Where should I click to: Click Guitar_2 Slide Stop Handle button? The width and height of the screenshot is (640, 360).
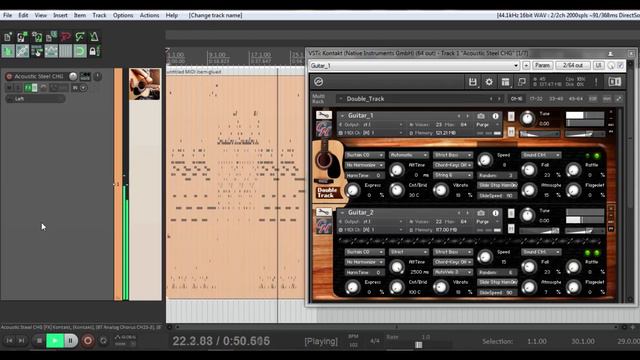pos(498,282)
